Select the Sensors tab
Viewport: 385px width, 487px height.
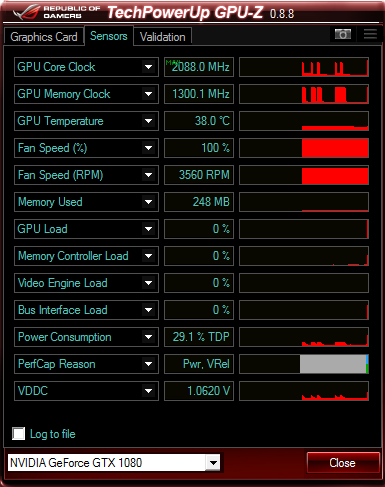(x=109, y=36)
